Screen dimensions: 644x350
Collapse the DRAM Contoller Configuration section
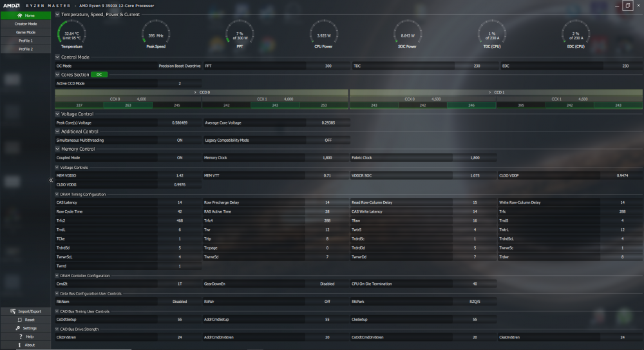tap(57, 276)
